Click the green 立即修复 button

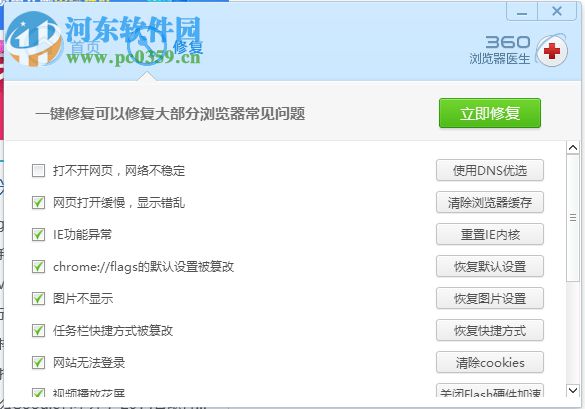[x=489, y=113]
